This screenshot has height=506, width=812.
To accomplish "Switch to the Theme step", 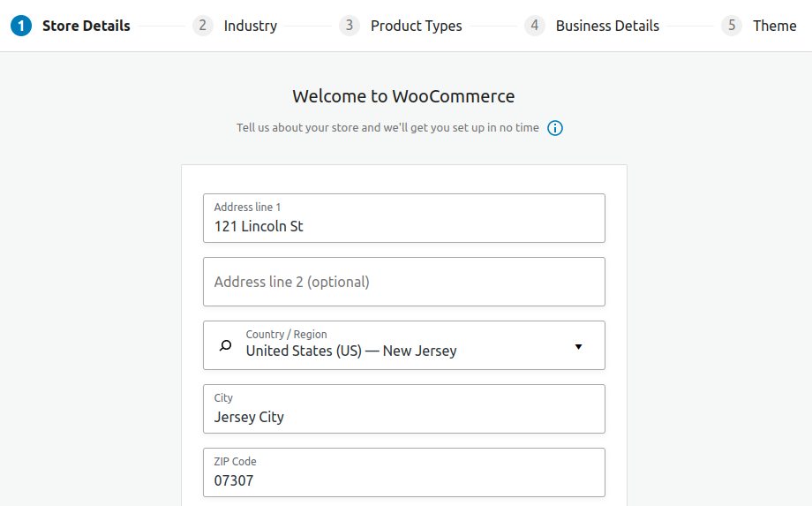I will coord(774,26).
